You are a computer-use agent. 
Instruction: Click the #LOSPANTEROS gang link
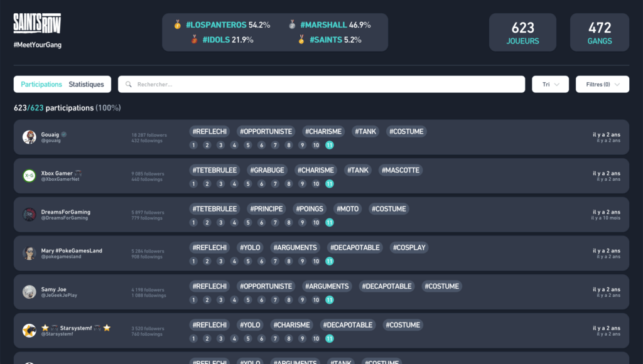point(217,24)
